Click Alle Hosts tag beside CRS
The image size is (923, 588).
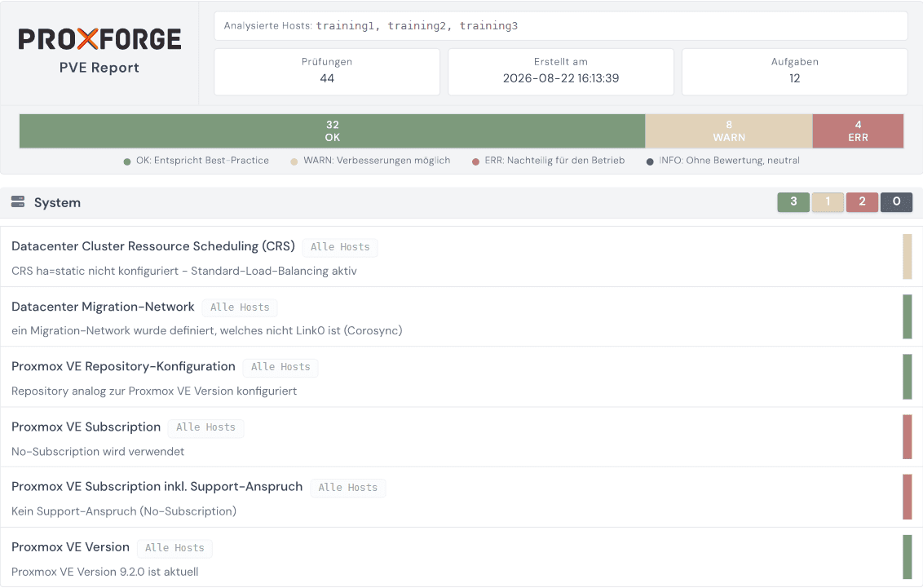[340, 247]
